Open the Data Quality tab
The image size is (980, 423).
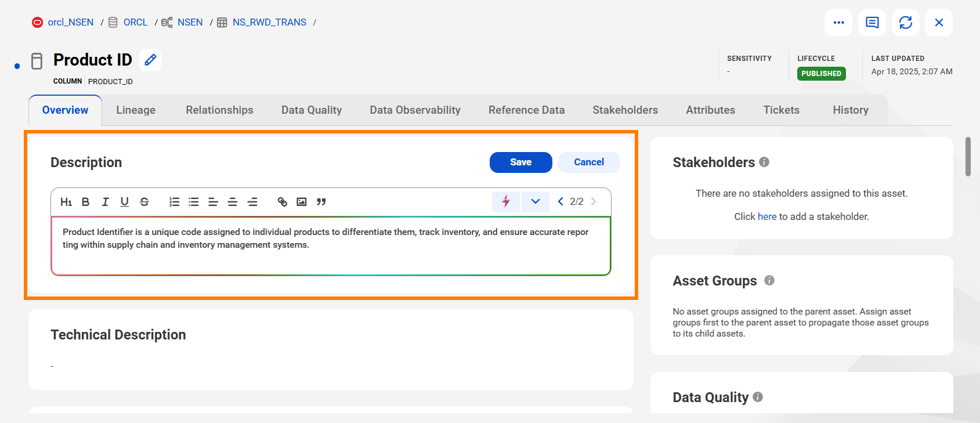click(312, 110)
